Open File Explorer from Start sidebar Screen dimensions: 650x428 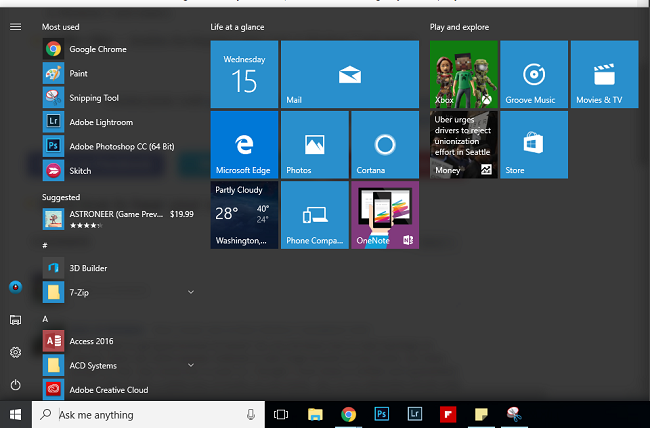point(15,320)
